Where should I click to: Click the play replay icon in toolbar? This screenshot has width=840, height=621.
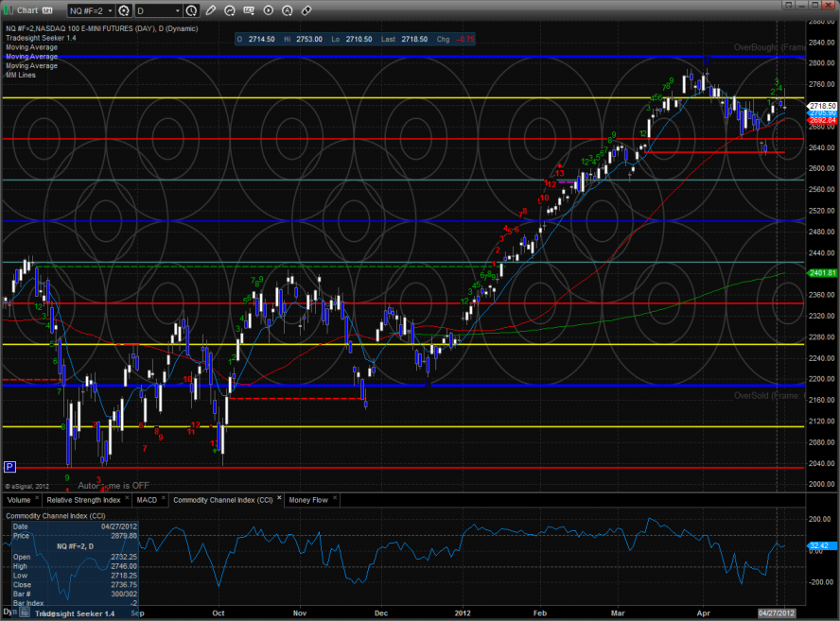coord(269,10)
